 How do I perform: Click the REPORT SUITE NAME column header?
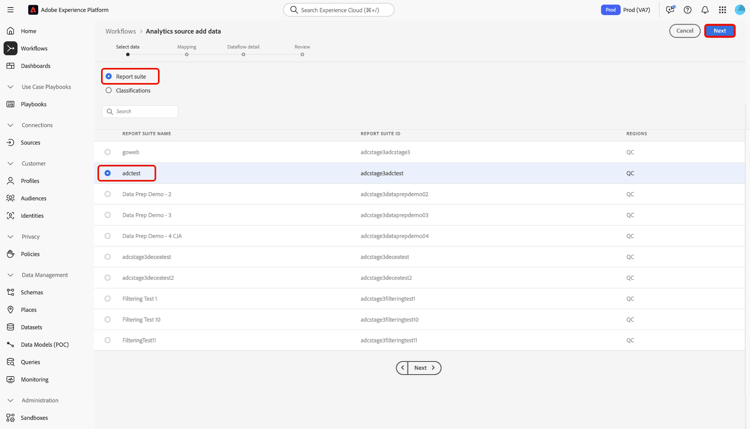pyautogui.click(x=146, y=133)
